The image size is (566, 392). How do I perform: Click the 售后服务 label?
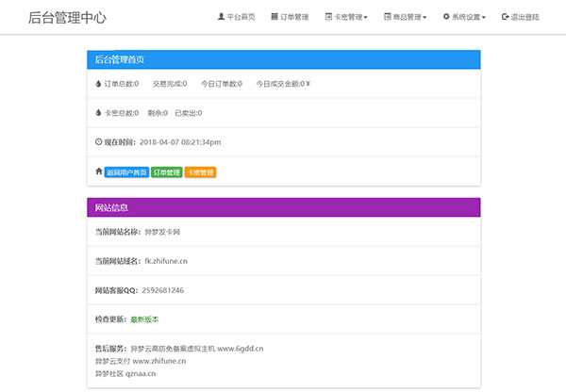tap(110, 349)
